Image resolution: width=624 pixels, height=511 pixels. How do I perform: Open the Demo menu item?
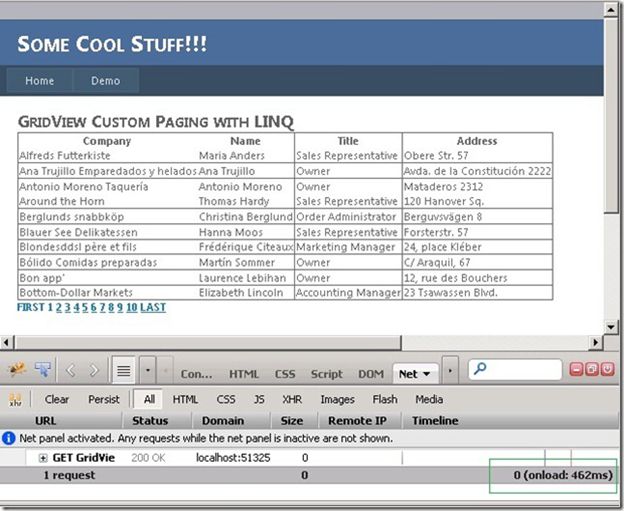(x=105, y=81)
